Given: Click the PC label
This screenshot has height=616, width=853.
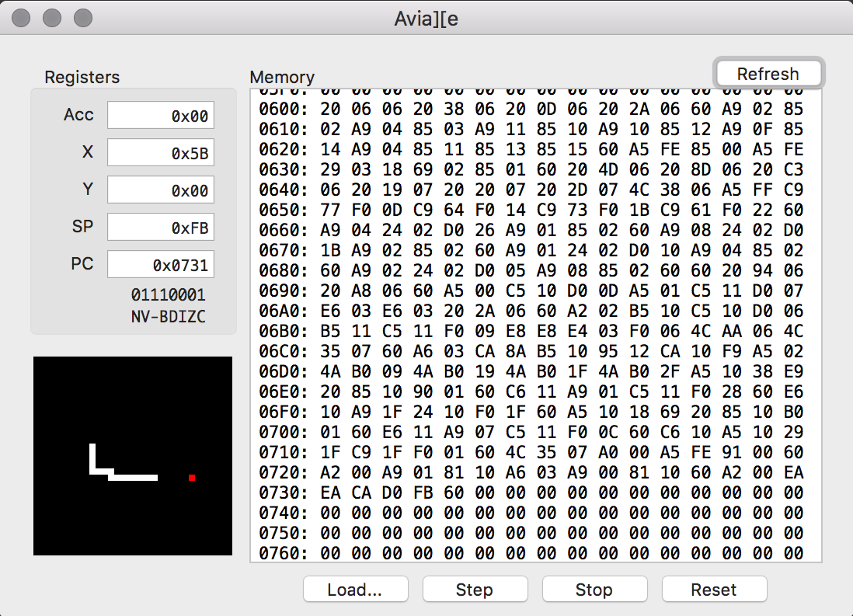Looking at the screenshot, I should pyautogui.click(x=82, y=264).
